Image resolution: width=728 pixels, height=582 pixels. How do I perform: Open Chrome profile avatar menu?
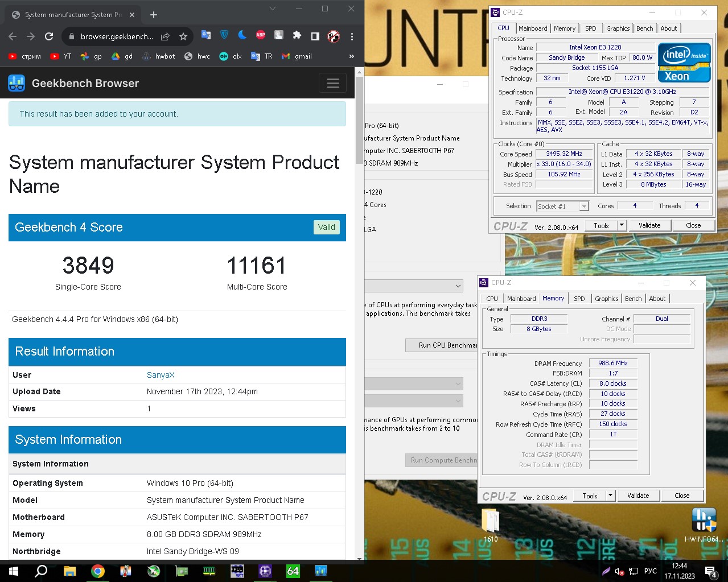click(x=334, y=36)
